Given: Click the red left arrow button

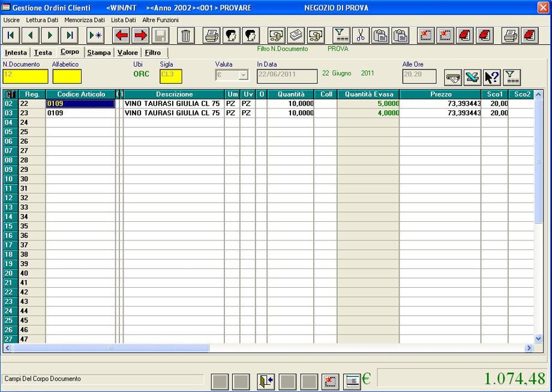Looking at the screenshot, I should click(x=122, y=35).
